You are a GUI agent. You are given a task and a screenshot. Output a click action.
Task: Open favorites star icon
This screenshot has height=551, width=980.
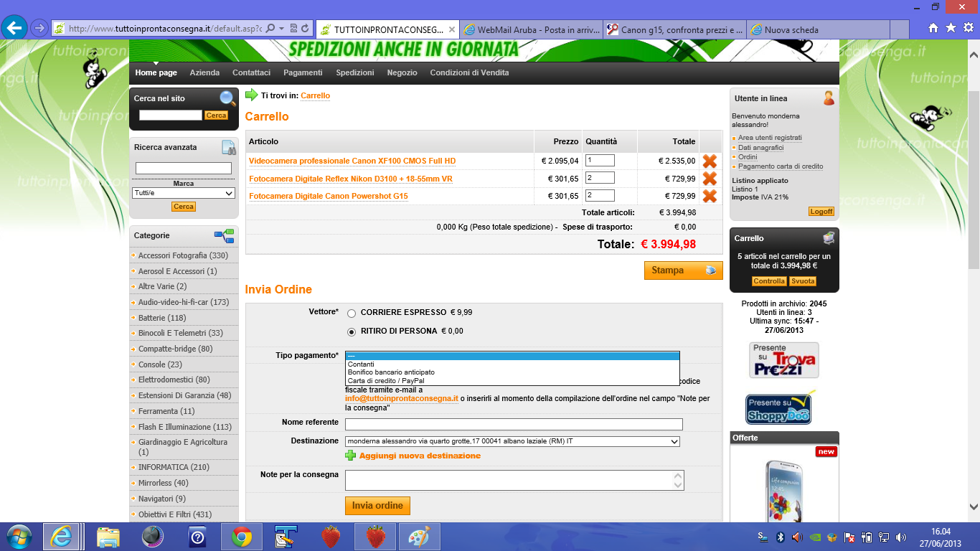pos(951,28)
